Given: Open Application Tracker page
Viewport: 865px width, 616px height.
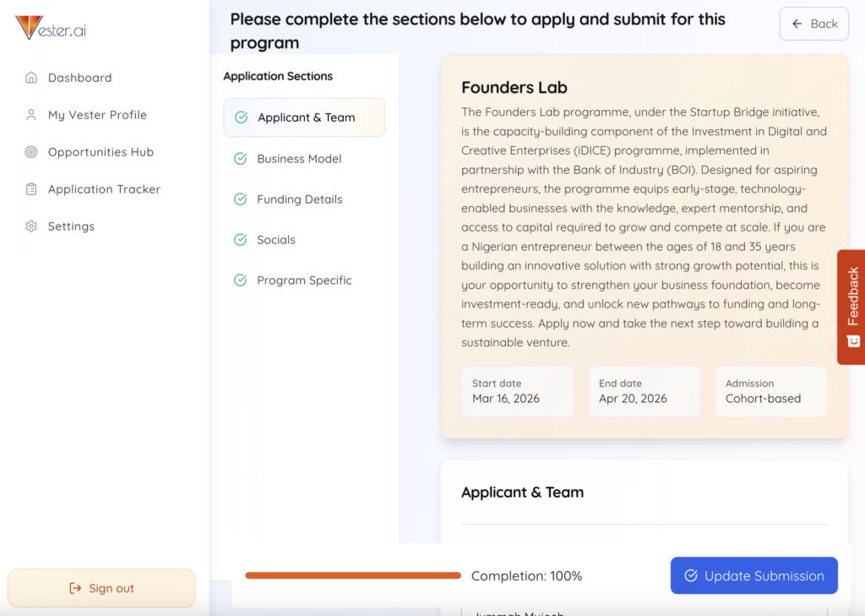Looking at the screenshot, I should (104, 189).
